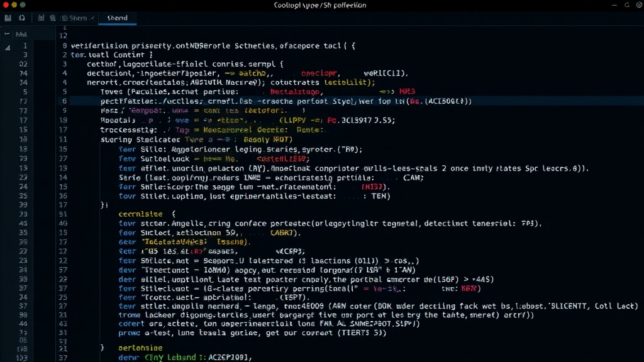The image size is (644, 362).
Task: Click the circular icon in window top-right corner
Action: (x=639, y=5)
